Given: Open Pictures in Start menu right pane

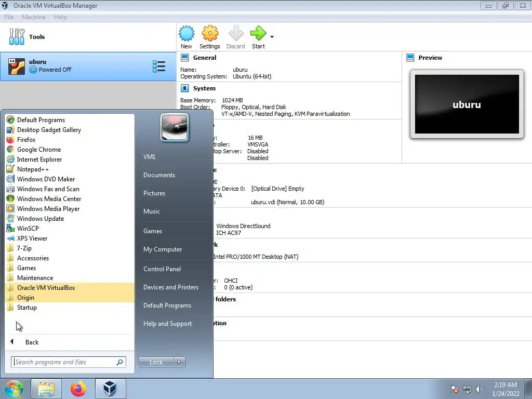Looking at the screenshot, I should 154,193.
